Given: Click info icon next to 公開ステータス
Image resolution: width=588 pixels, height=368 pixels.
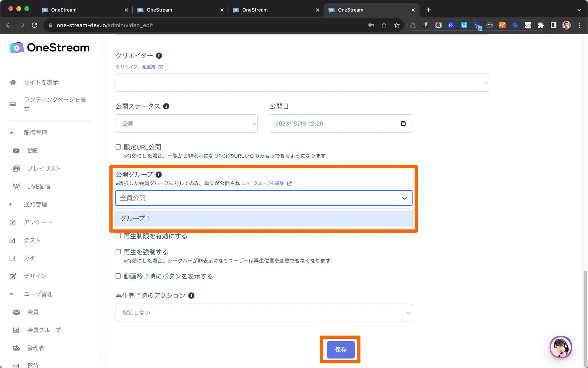Looking at the screenshot, I should (x=166, y=106).
